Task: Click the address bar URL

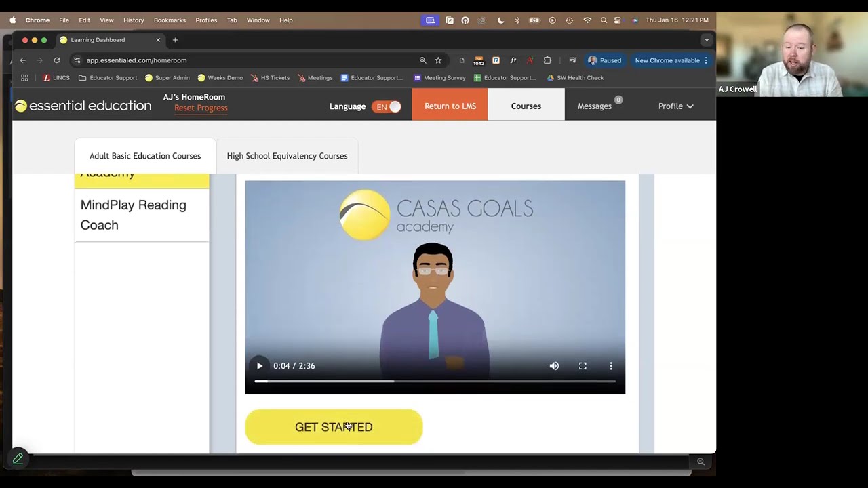Action: (x=136, y=60)
